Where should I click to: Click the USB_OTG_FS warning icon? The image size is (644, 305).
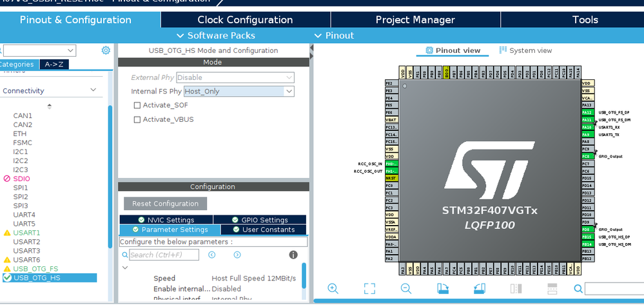7,269
